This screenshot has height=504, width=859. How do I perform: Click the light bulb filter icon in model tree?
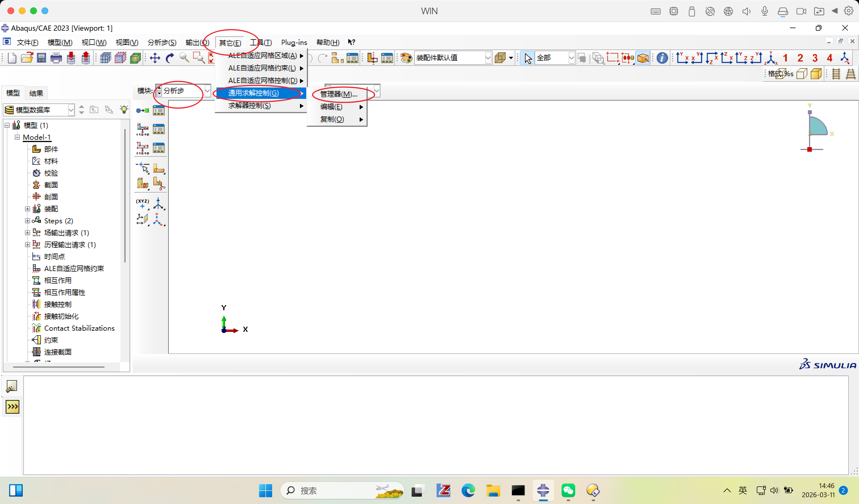(x=124, y=109)
